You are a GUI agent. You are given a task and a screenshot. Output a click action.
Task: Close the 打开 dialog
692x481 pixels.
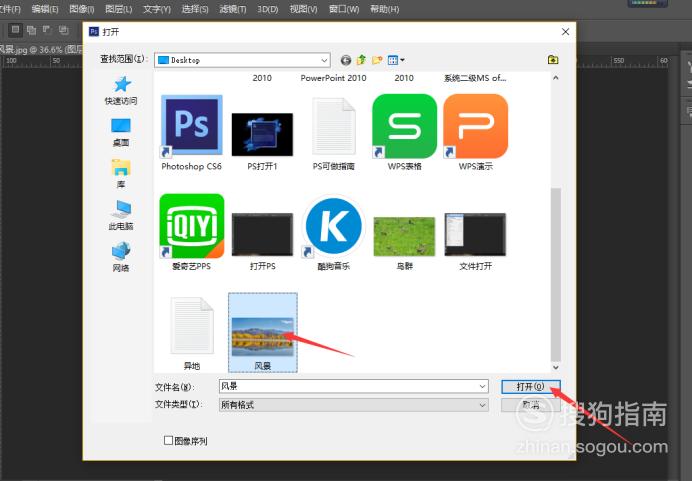coord(565,32)
